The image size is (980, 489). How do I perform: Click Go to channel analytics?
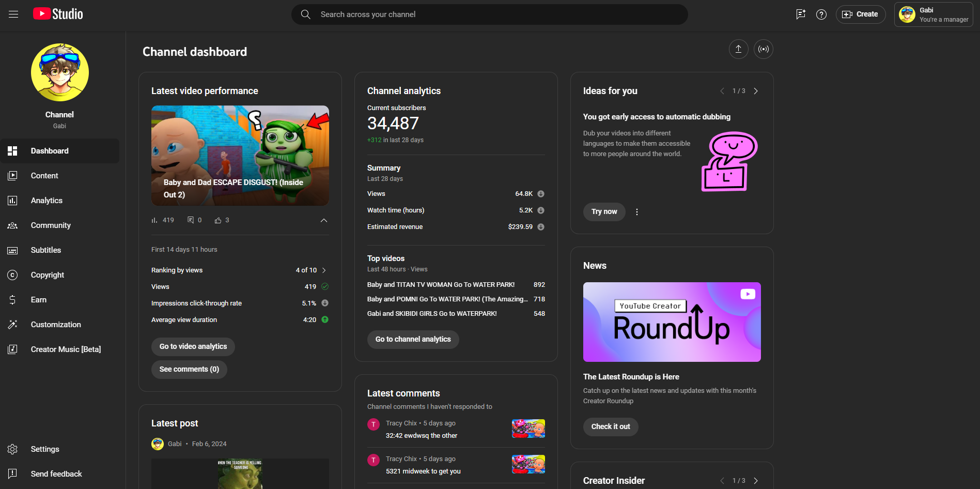coord(413,340)
